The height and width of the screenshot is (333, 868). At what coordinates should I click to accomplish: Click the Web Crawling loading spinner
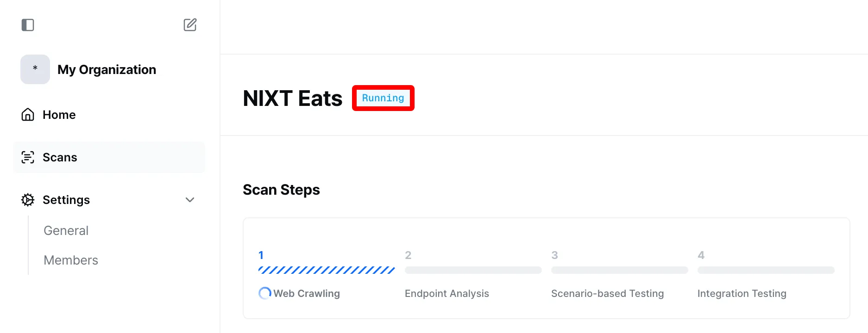[x=264, y=293]
